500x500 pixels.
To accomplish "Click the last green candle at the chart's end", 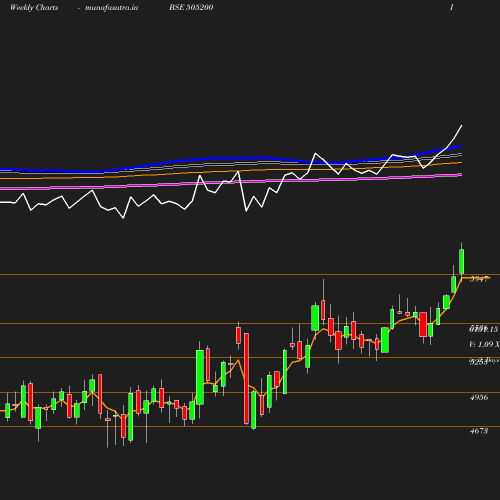I will pos(462,261).
